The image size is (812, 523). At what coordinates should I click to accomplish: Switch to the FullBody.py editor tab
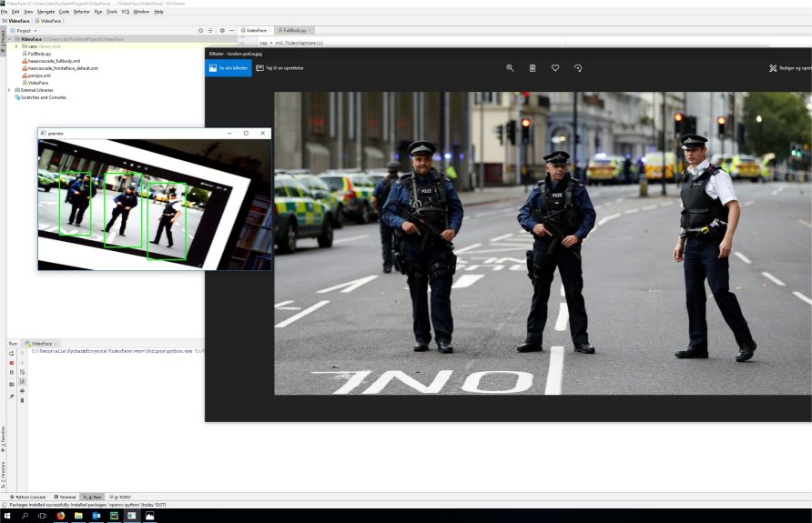pos(294,31)
